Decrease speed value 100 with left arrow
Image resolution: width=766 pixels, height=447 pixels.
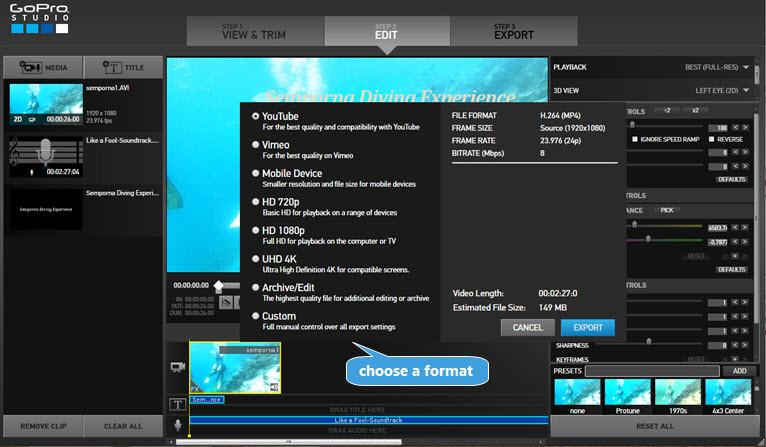tap(735, 128)
